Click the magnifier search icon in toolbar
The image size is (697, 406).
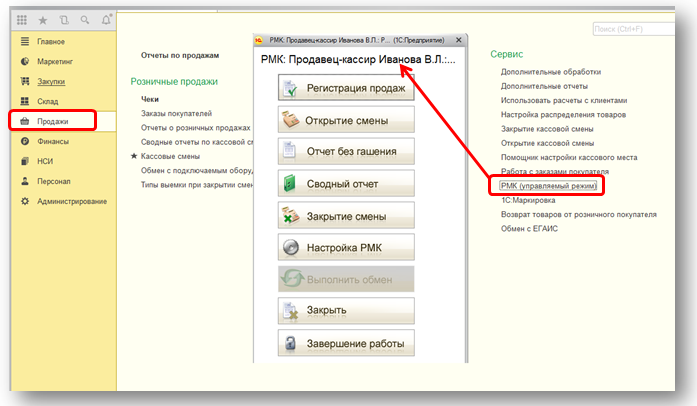click(x=85, y=20)
